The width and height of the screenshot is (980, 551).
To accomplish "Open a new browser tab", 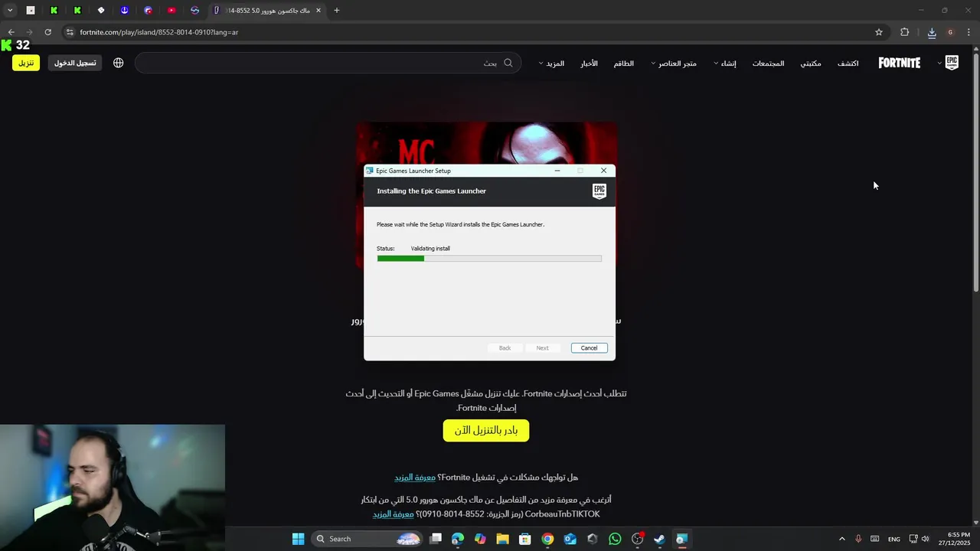I will (x=336, y=11).
